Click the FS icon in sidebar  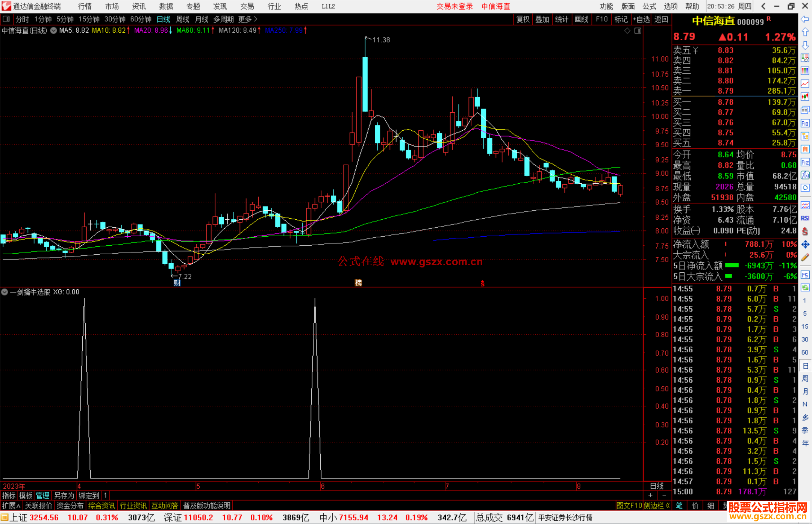coord(805,275)
